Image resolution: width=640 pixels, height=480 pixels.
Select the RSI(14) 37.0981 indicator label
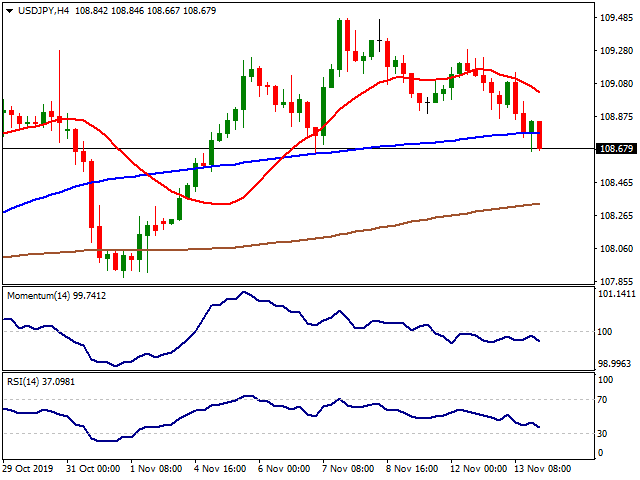click(41, 382)
